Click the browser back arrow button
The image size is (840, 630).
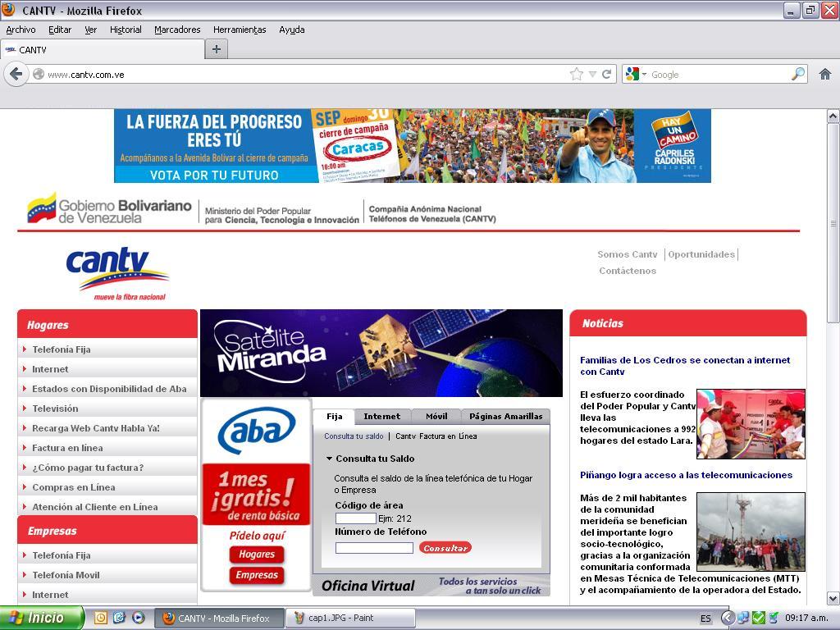16,74
